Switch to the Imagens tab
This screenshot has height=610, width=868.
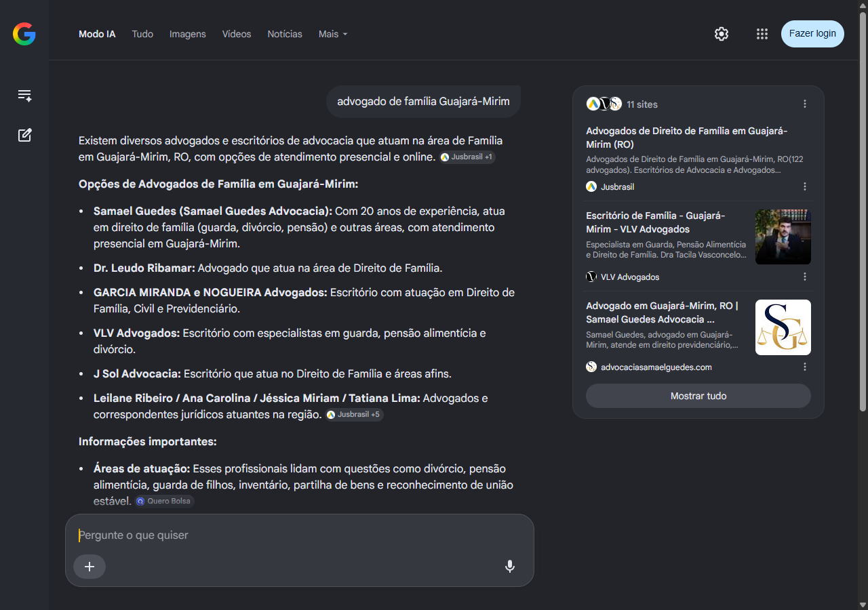188,34
